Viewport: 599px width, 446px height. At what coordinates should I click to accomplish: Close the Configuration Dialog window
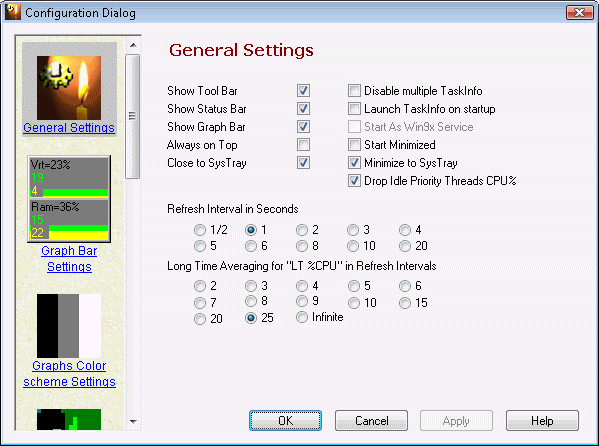580,13
